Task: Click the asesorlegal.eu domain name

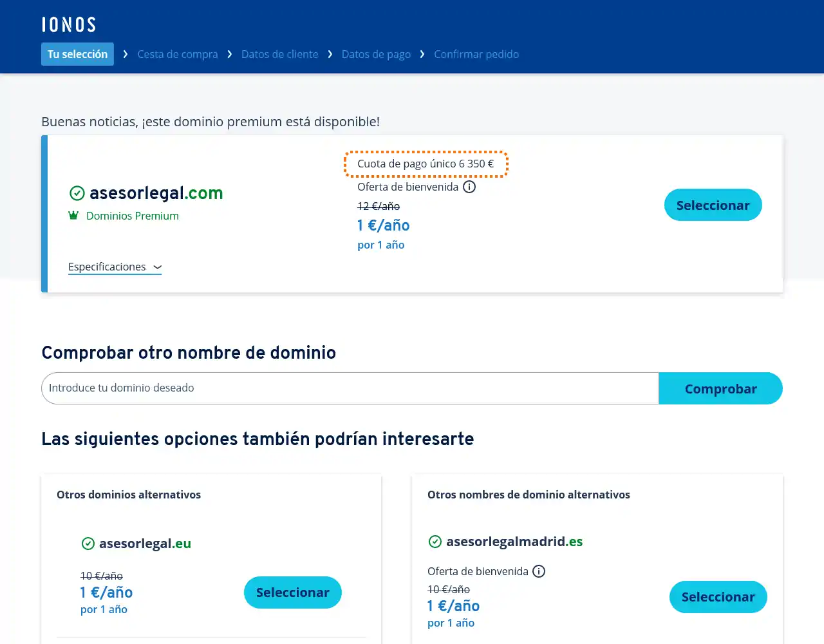Action: 145,544
